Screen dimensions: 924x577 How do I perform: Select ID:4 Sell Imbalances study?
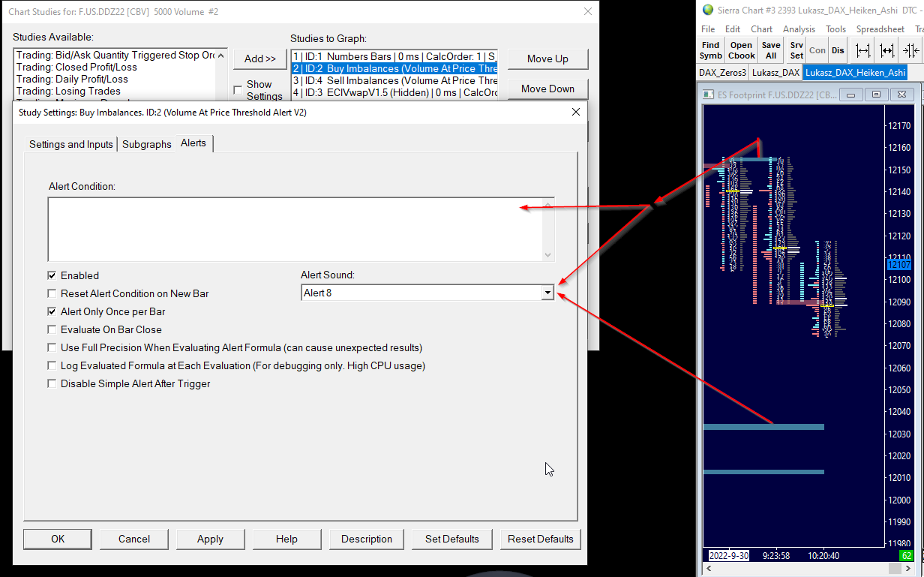[394, 80]
